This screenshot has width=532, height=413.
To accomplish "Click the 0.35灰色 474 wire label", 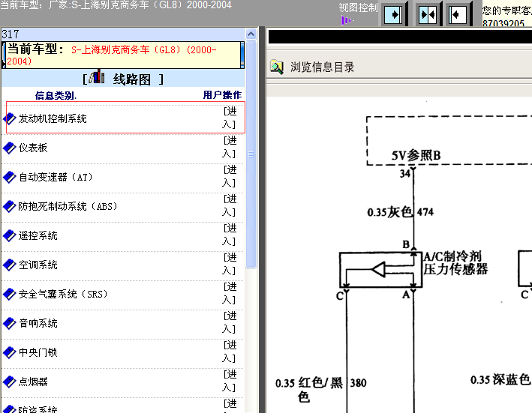I will click(401, 212).
